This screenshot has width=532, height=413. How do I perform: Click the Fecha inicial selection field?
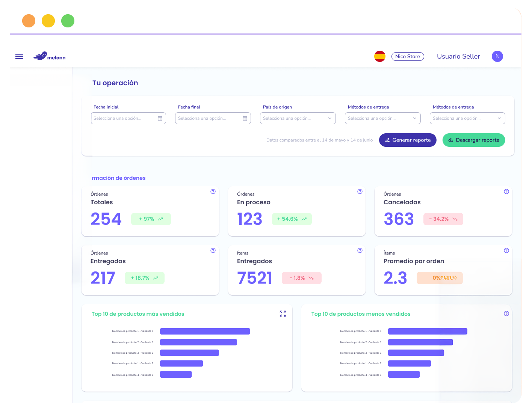click(x=124, y=118)
